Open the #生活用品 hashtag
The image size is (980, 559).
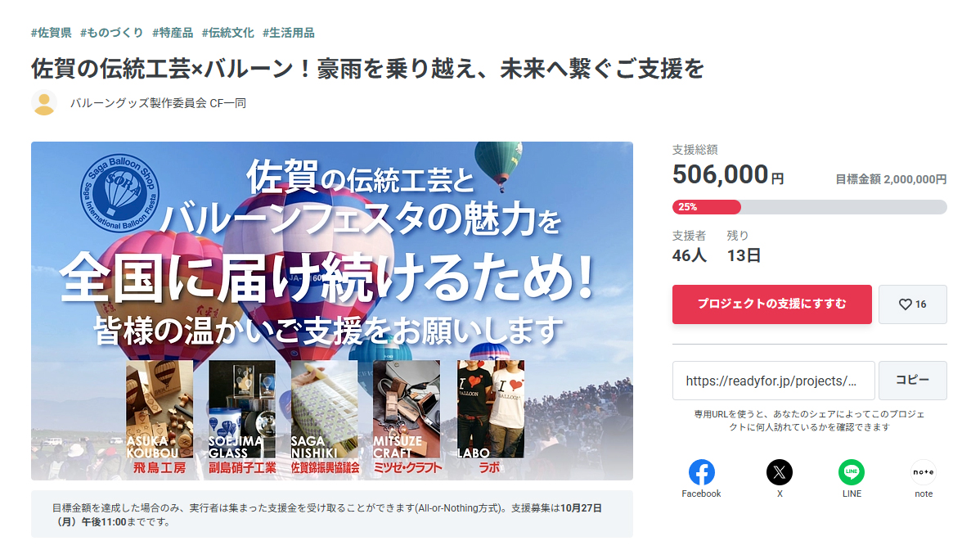click(288, 33)
